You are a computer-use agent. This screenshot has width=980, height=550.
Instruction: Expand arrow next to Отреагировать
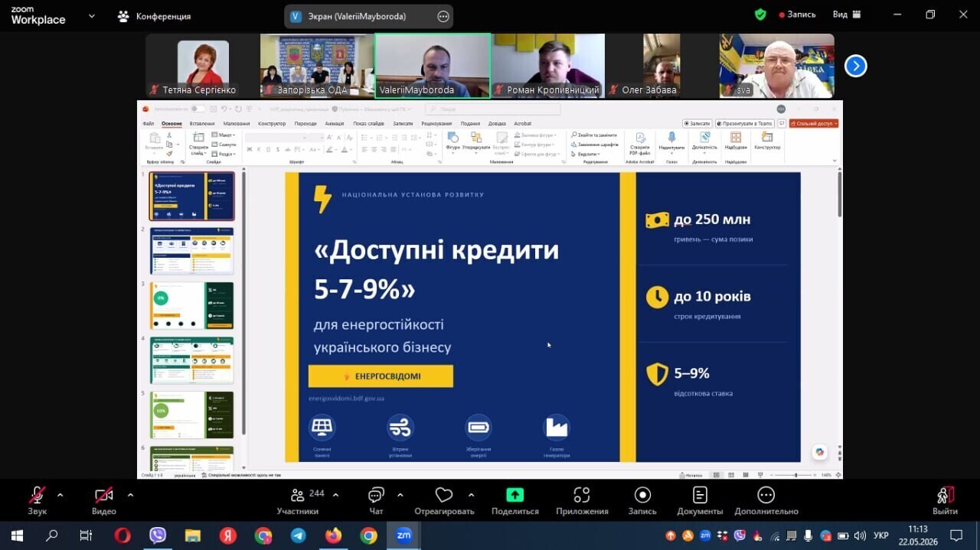(x=471, y=495)
